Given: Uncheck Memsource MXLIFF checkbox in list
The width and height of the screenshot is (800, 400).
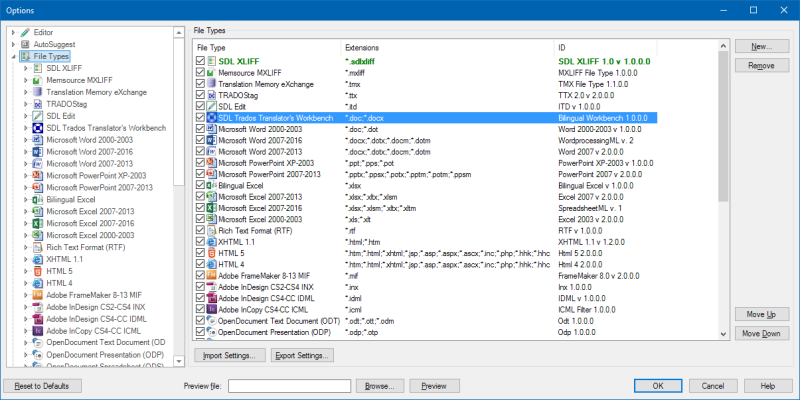Looking at the screenshot, I should [x=201, y=73].
